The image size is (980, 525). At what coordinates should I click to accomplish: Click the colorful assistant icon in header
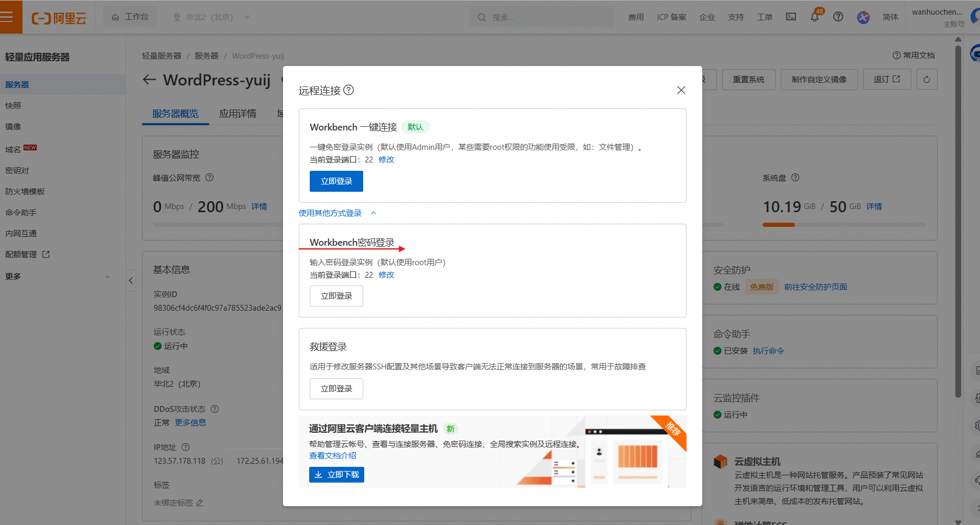coord(863,17)
